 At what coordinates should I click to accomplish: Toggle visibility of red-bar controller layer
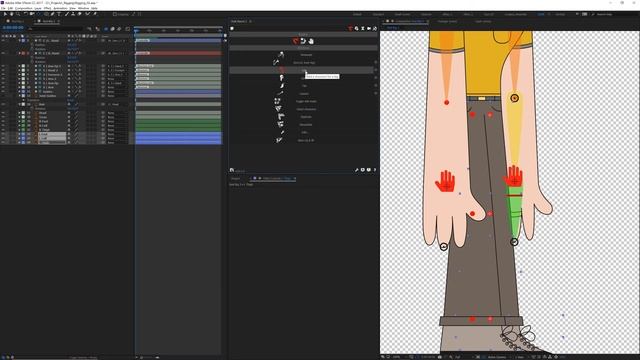3,53
